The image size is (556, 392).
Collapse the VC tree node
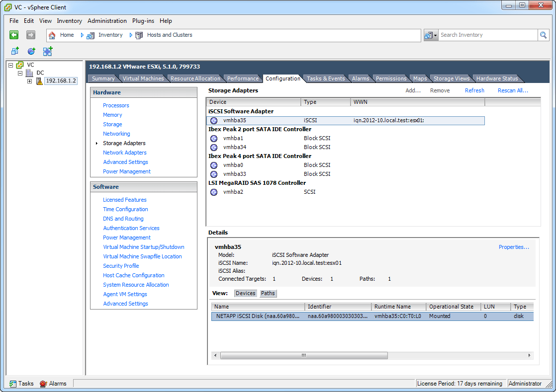pos(10,65)
